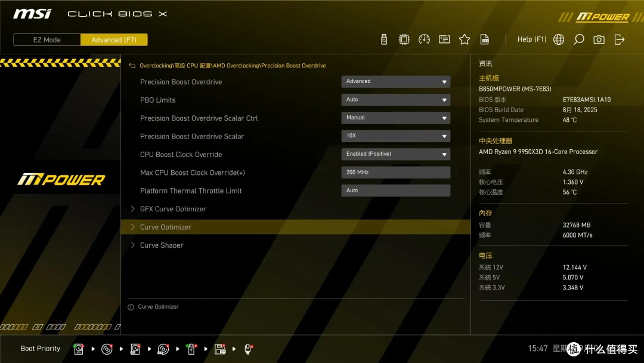The image size is (644, 363).
Task: Click the 1.360 V core voltage value
Action: [573, 182]
